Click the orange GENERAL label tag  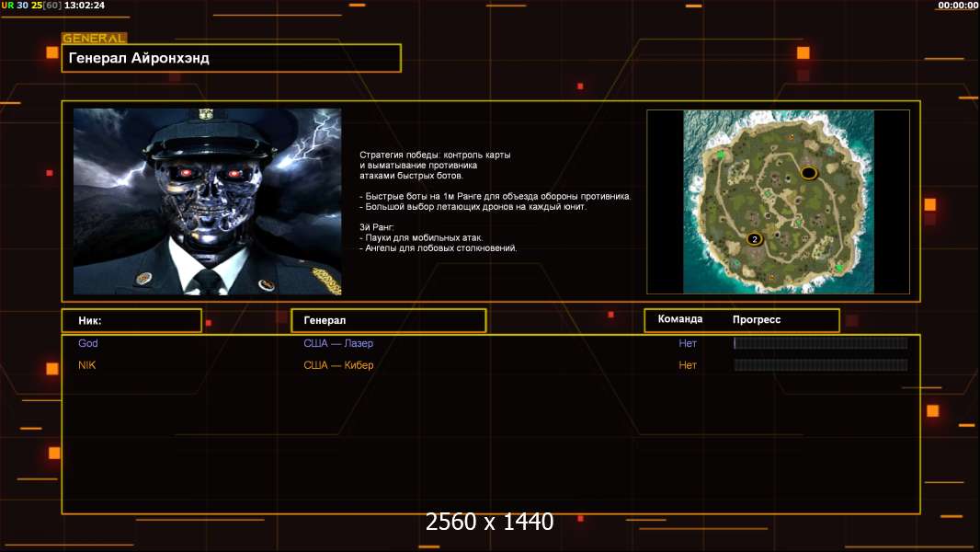95,38
